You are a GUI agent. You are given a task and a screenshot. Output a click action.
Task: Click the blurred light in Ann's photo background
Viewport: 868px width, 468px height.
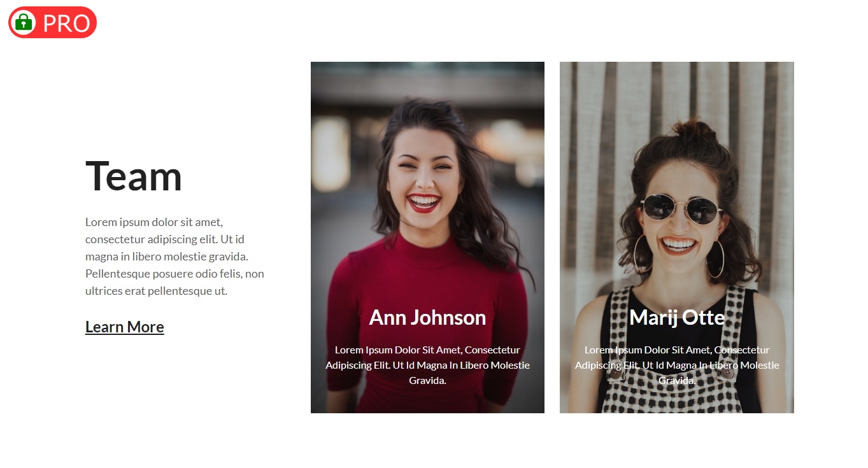(x=331, y=153)
